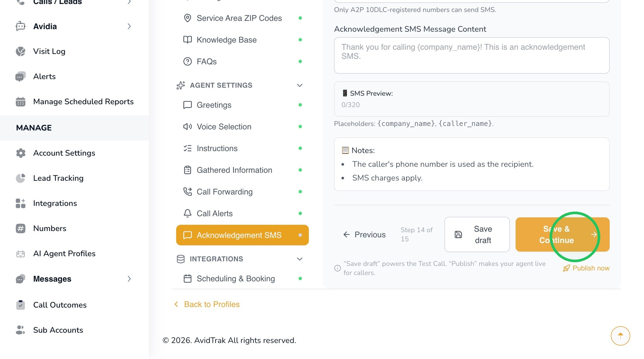
Task: Open Lead Tracking pie chart icon
Action: (x=21, y=178)
